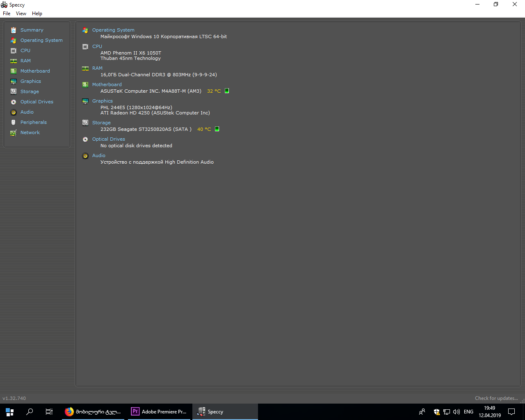Open the Audio heading link in the summary
Viewport: 525px width, 420px height.
(x=98, y=155)
